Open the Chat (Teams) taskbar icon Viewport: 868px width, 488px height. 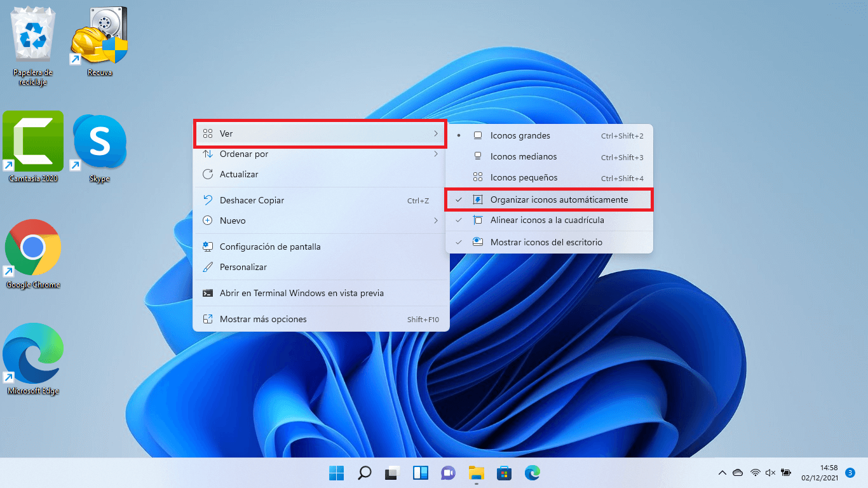click(449, 473)
